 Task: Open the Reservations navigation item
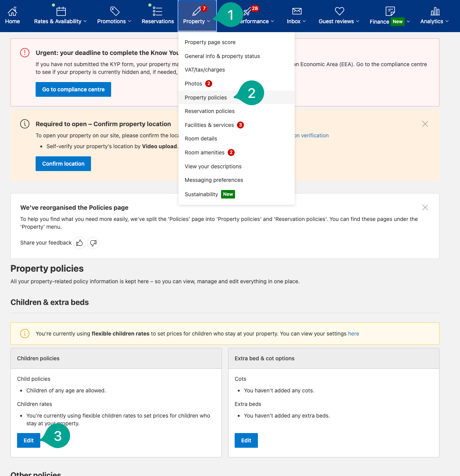[158, 16]
